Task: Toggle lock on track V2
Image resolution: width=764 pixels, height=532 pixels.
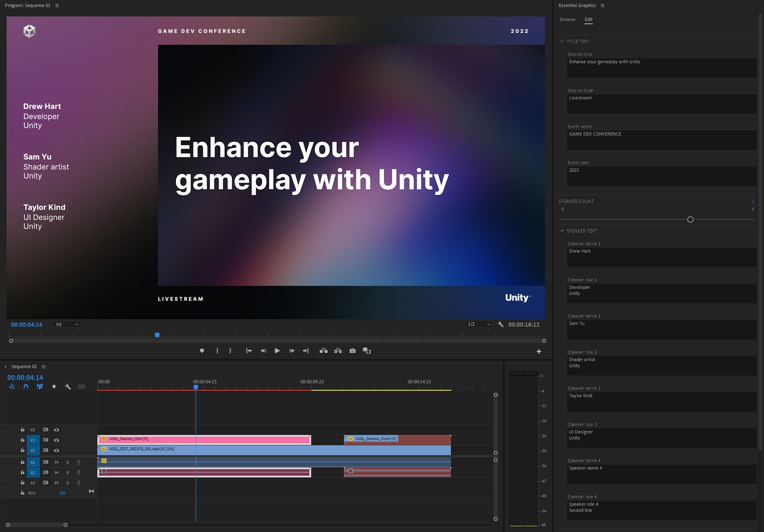Action: click(23, 440)
